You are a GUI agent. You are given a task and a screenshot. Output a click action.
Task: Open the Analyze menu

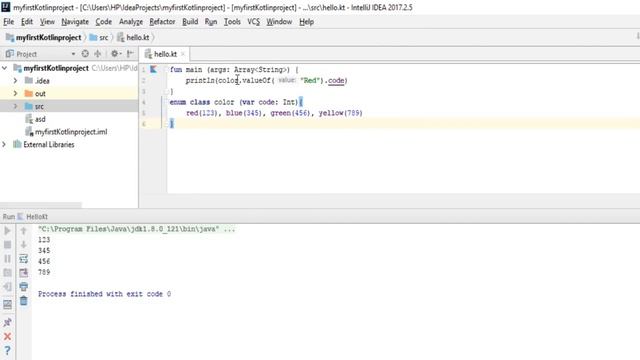click(x=131, y=22)
